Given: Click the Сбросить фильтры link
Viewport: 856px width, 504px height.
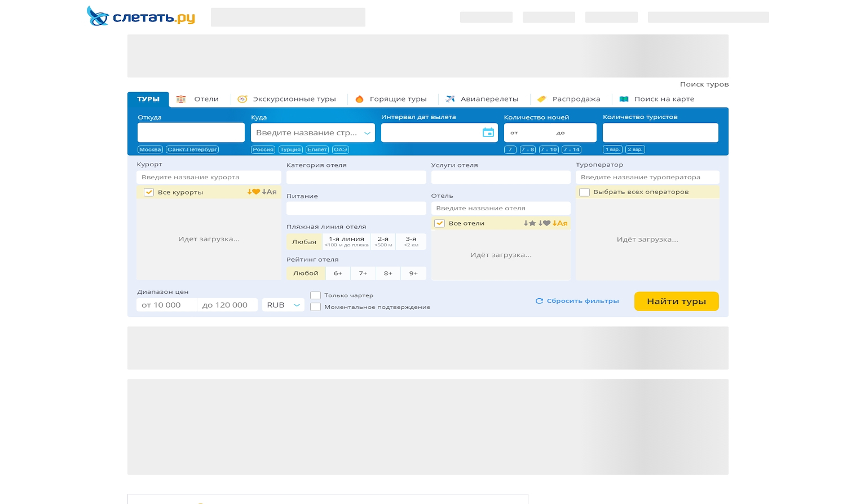Looking at the screenshot, I should (x=583, y=301).
